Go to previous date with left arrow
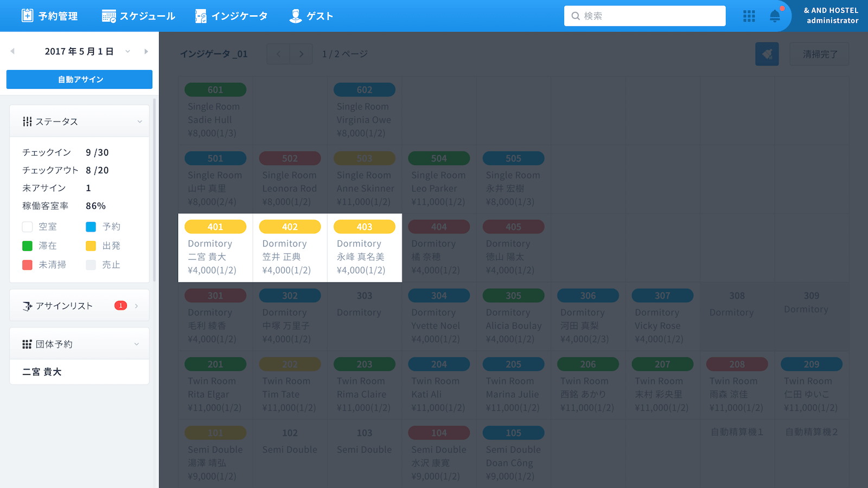 [x=12, y=52]
